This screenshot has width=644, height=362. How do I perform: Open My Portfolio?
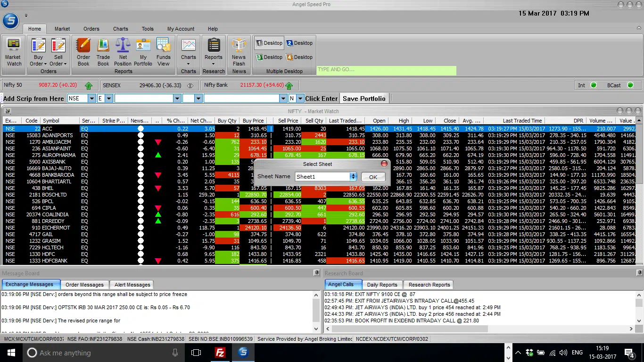point(143,52)
